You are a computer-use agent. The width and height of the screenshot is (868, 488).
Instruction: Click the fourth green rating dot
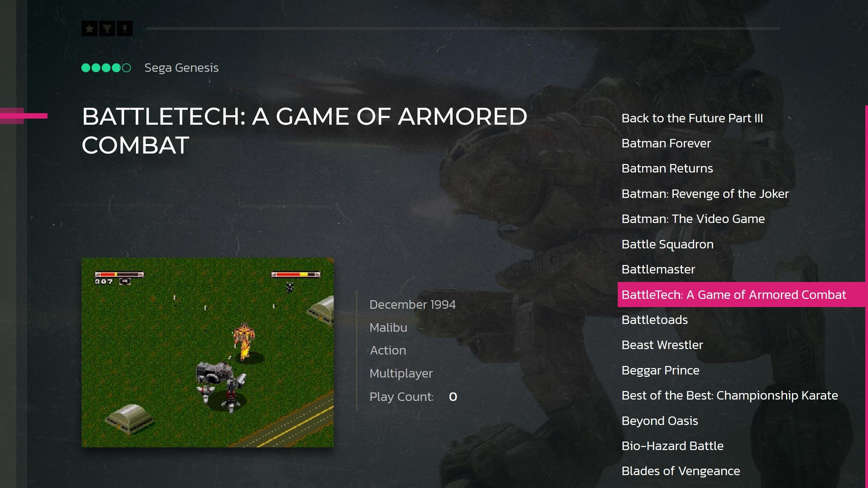pyautogui.click(x=116, y=68)
